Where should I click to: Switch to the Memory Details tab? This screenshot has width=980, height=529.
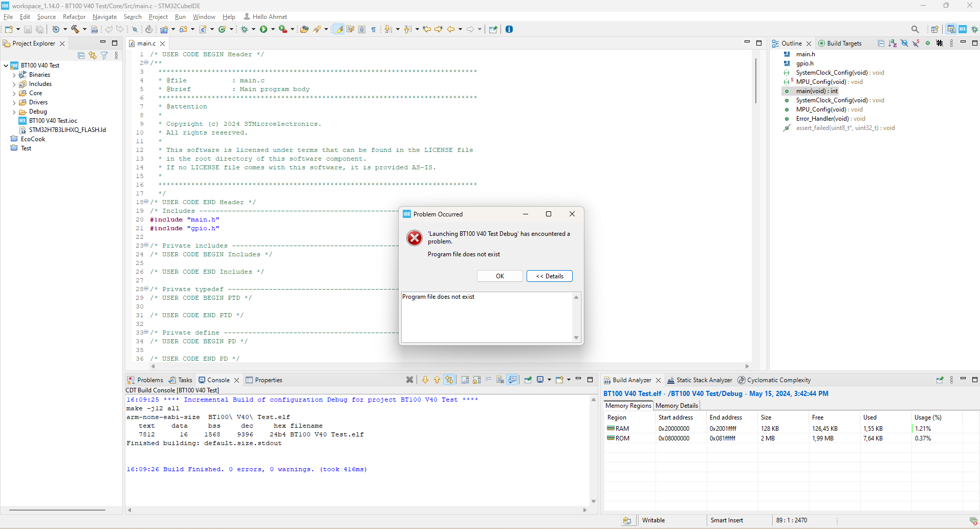tap(677, 405)
